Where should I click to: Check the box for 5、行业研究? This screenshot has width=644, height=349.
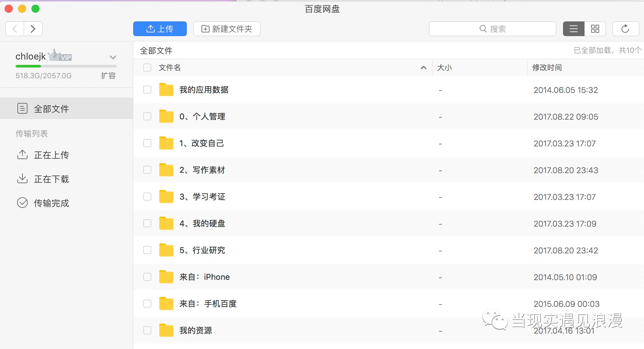point(147,250)
